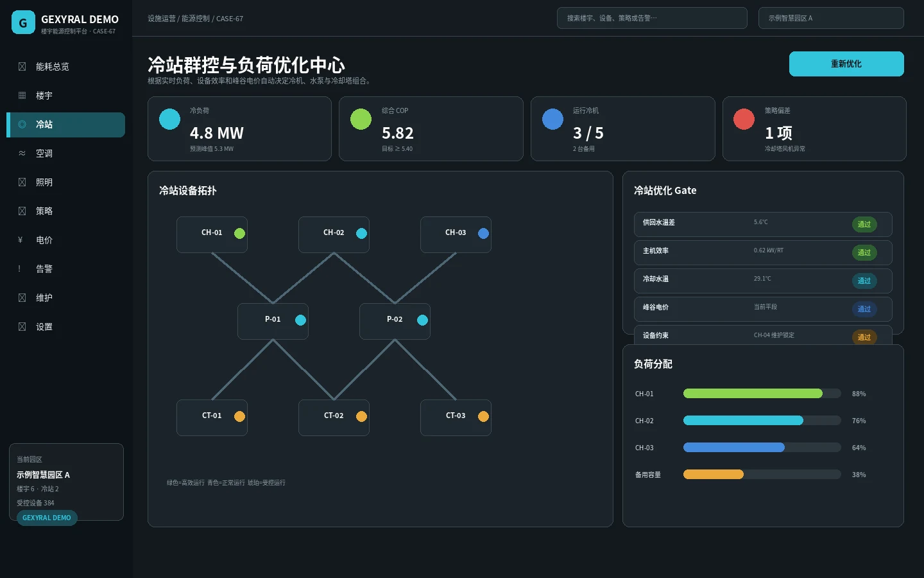Click the cyan status dot on P-01

point(300,320)
